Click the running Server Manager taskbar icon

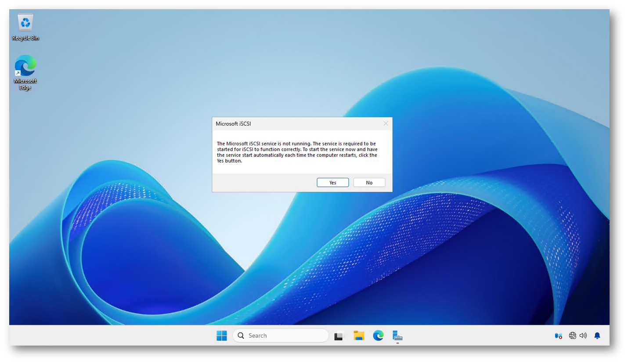click(x=397, y=336)
